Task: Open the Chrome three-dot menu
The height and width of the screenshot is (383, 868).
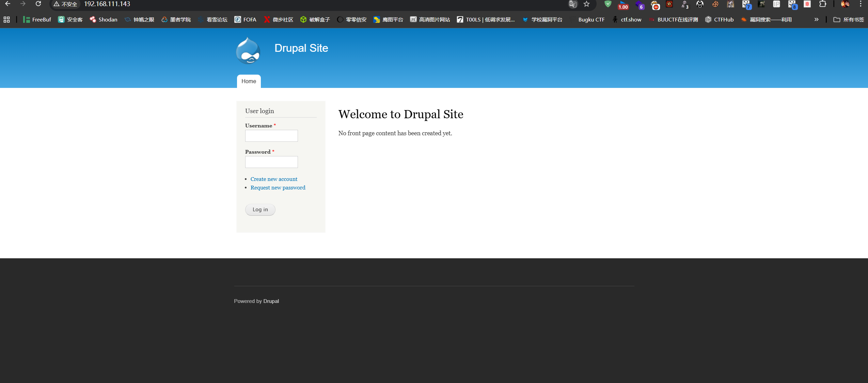Action: (861, 4)
